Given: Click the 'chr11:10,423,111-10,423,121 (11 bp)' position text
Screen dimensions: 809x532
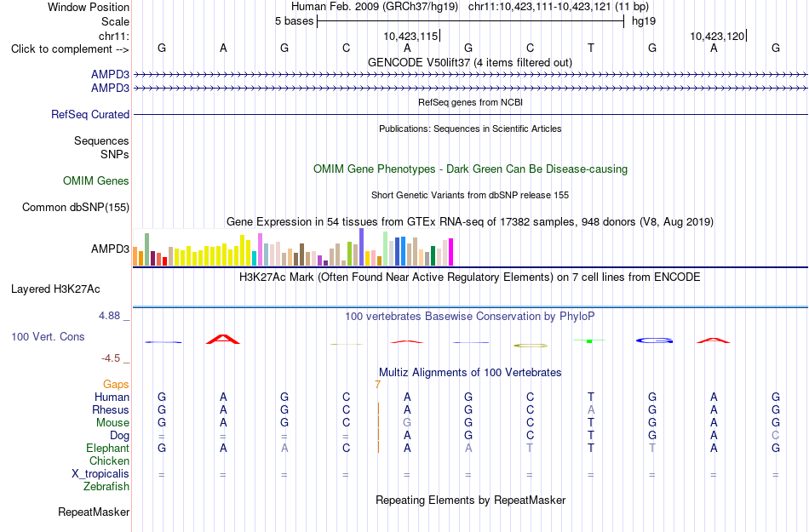Looking at the screenshot, I should click(x=559, y=7).
